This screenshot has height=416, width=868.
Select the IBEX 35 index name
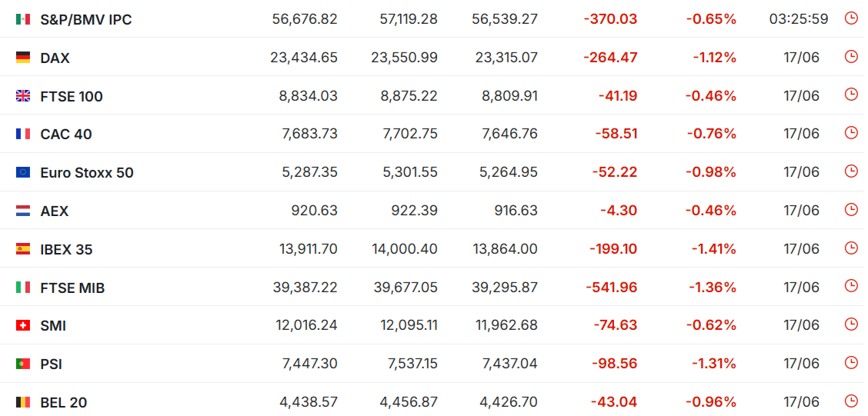tap(66, 249)
